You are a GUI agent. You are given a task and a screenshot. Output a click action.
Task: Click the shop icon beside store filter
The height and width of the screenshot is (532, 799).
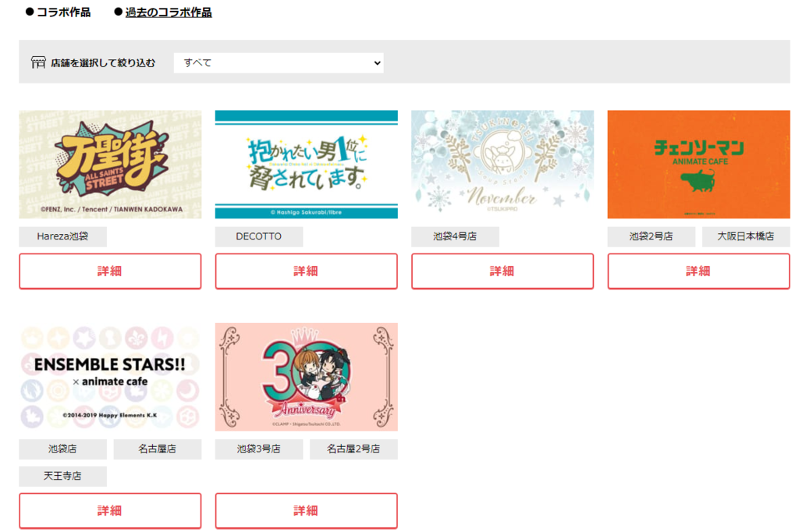coord(38,62)
